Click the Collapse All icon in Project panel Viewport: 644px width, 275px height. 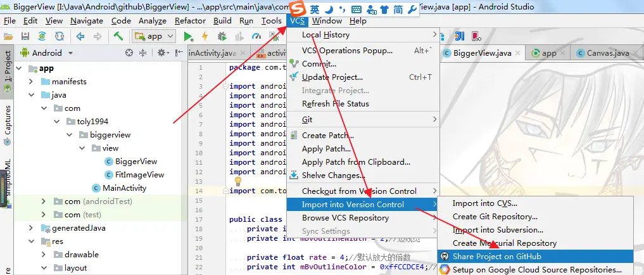(142, 53)
